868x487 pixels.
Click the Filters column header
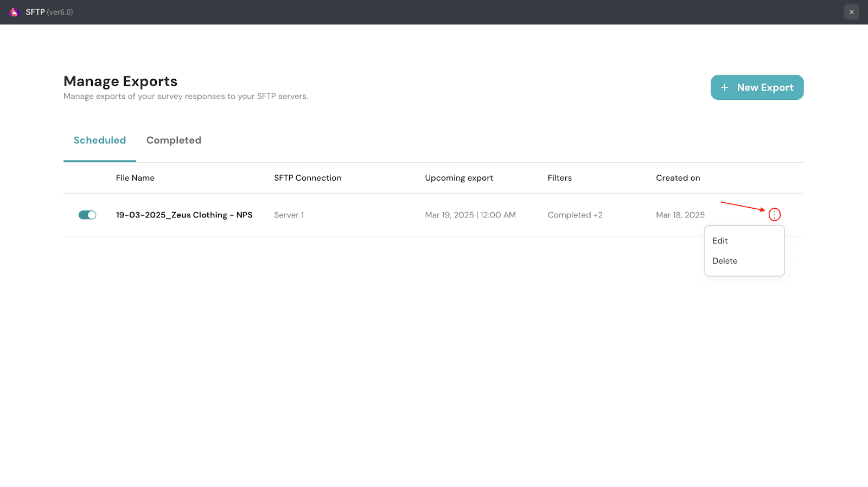tap(559, 178)
